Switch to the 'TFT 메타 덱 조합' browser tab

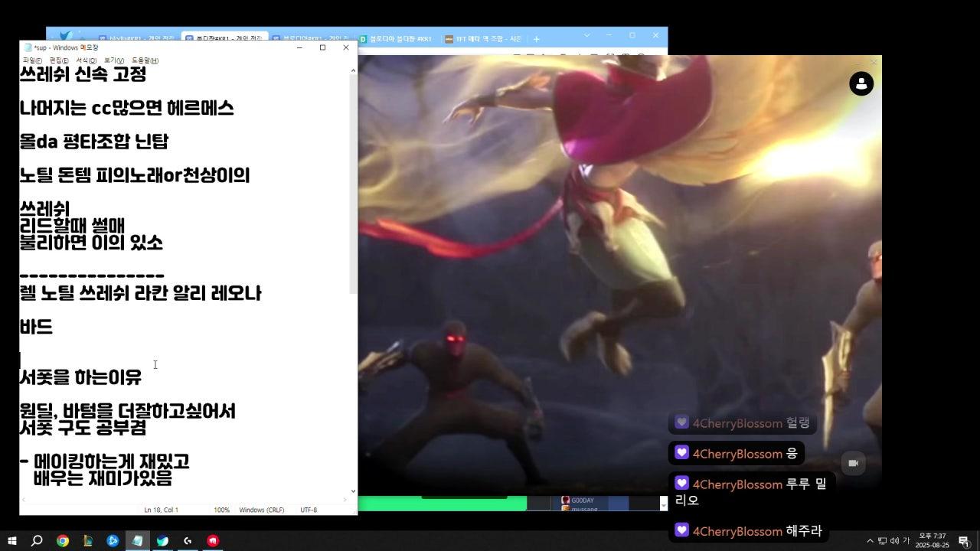[x=484, y=38]
